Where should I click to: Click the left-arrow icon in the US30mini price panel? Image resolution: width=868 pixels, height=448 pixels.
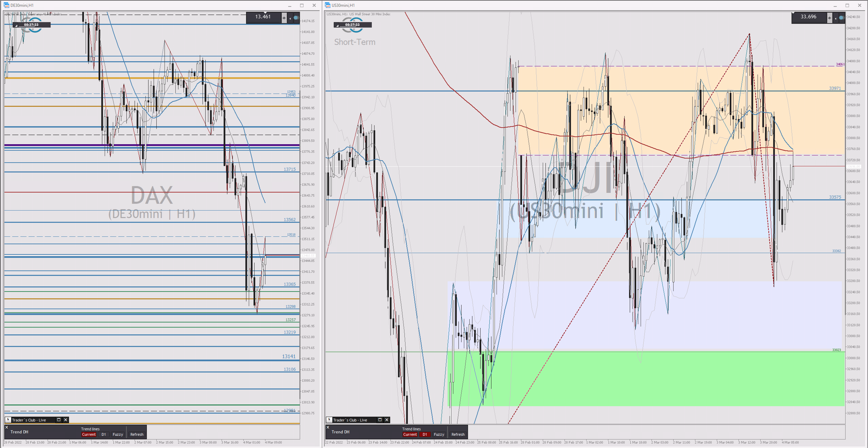tap(836, 18)
